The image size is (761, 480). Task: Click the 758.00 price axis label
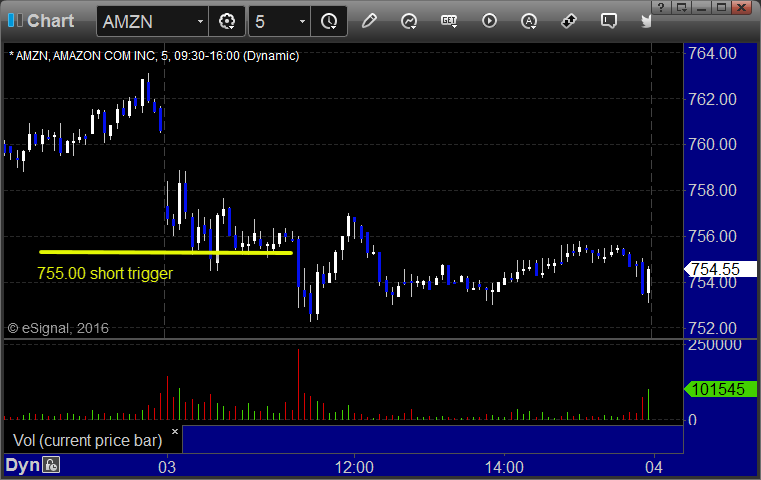pos(712,190)
